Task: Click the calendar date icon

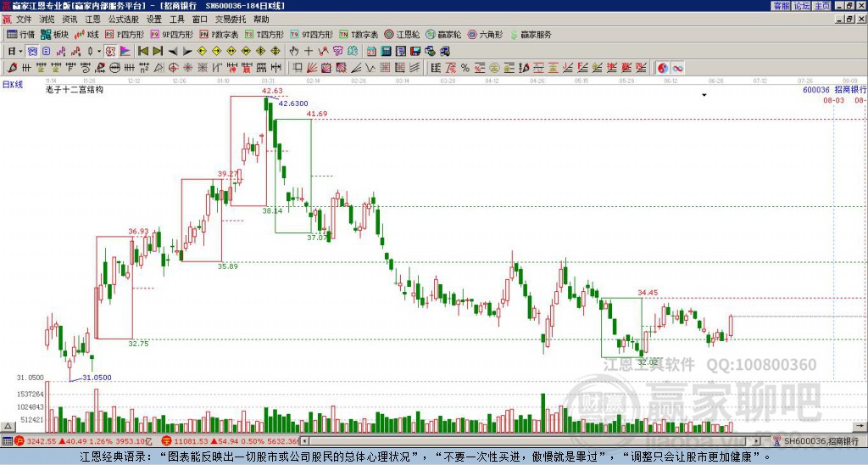Action: point(371,51)
